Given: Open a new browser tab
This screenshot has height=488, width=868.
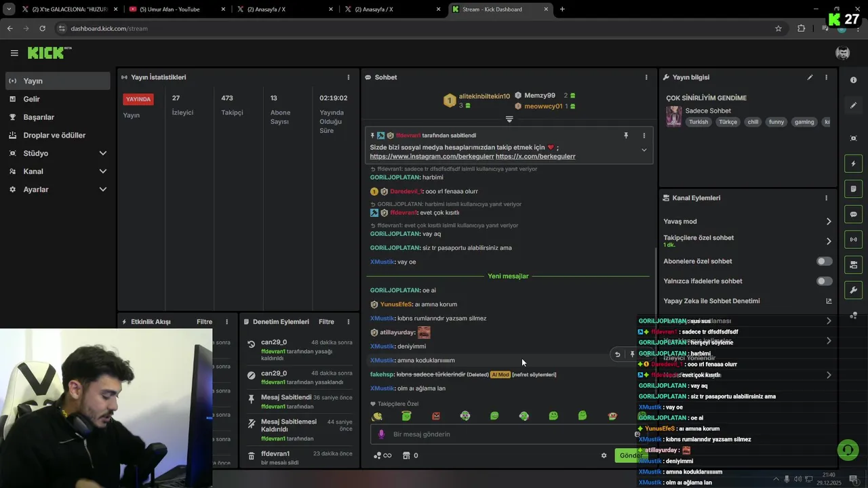Looking at the screenshot, I should [x=562, y=9].
